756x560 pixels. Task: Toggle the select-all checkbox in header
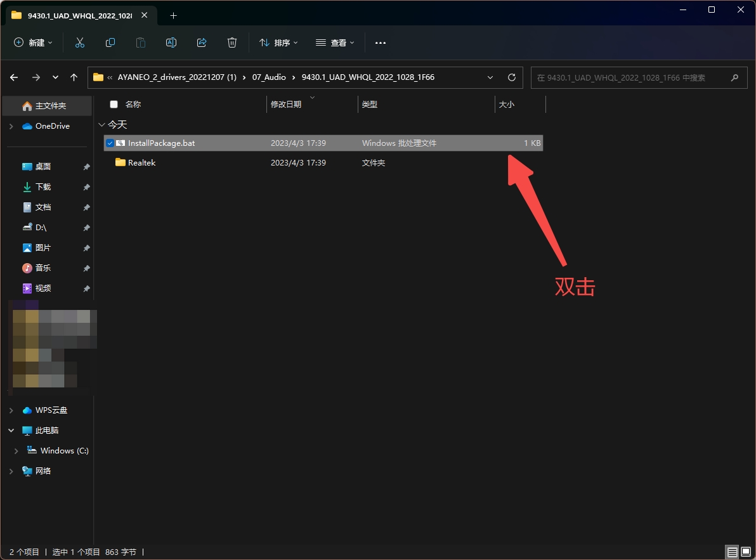coord(114,105)
